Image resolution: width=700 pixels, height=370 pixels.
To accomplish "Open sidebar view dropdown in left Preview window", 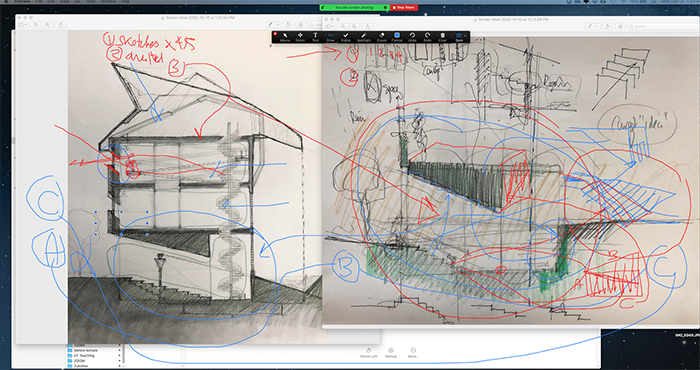I will point(24,25).
